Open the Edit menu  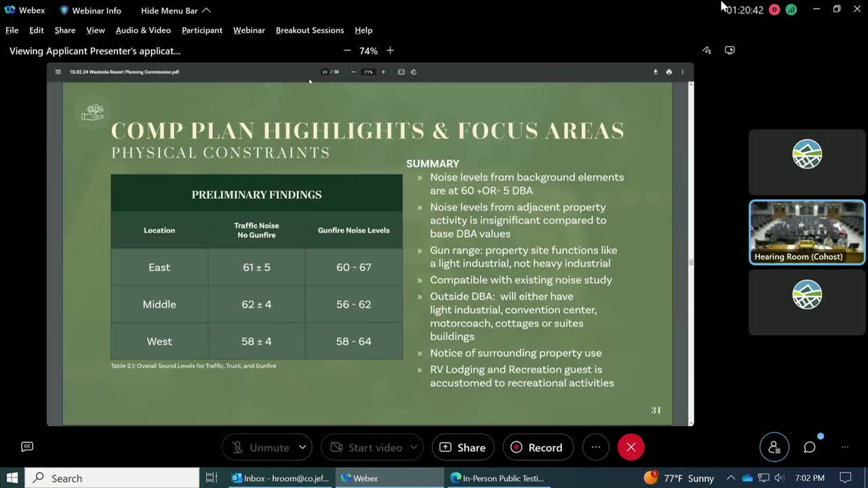(36, 30)
